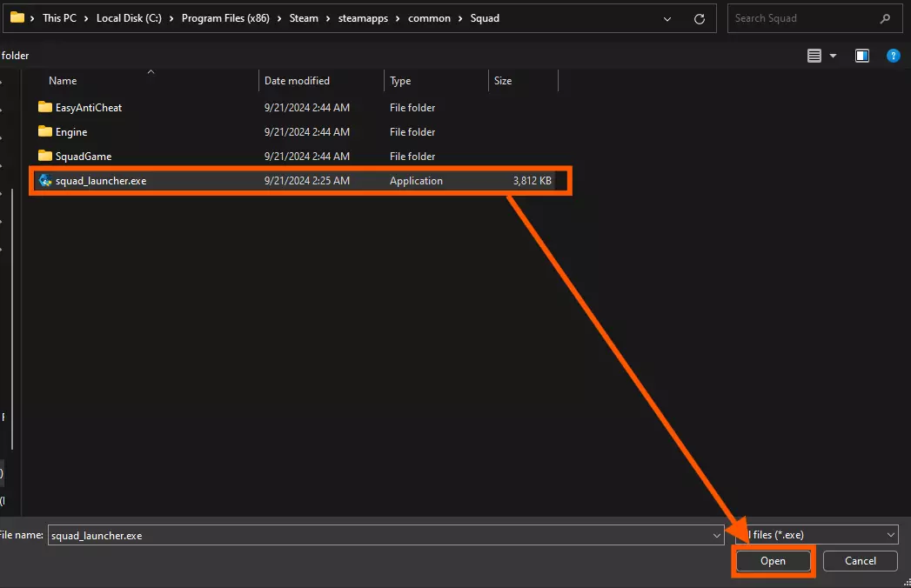Expand the address bar history dropdown
The image size is (911, 588).
point(667,18)
